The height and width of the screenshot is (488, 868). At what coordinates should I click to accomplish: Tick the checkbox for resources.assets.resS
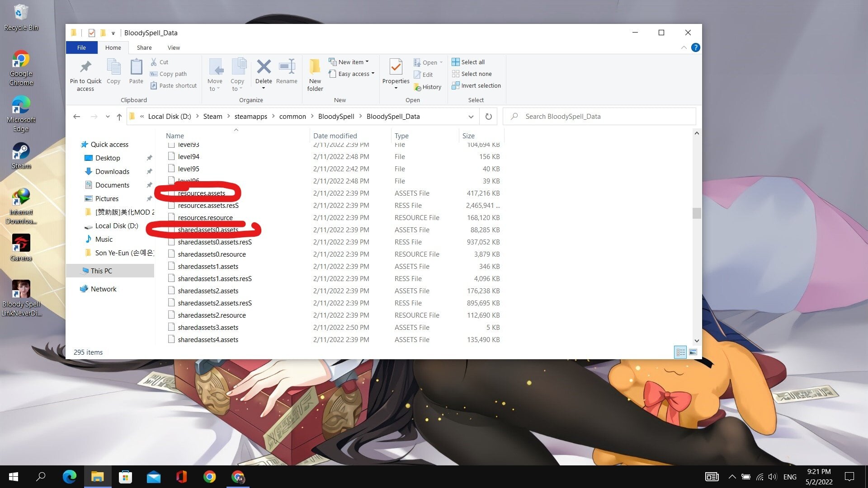point(171,205)
